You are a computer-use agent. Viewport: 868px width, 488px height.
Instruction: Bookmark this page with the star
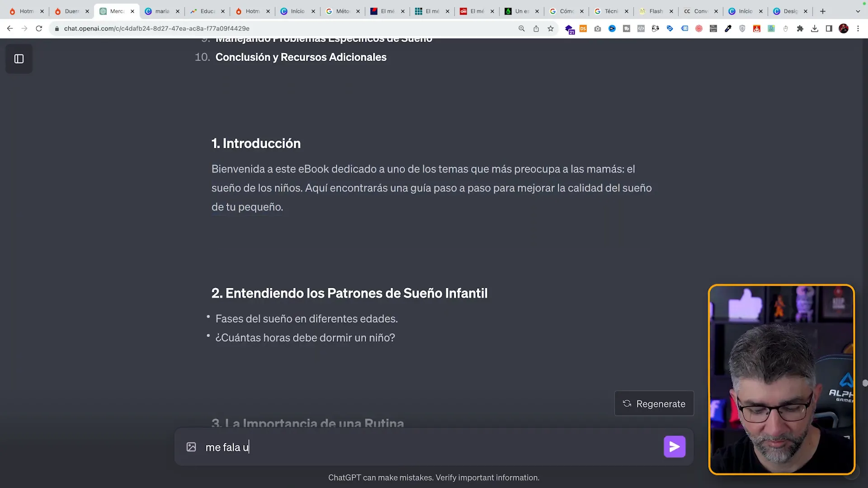551,28
